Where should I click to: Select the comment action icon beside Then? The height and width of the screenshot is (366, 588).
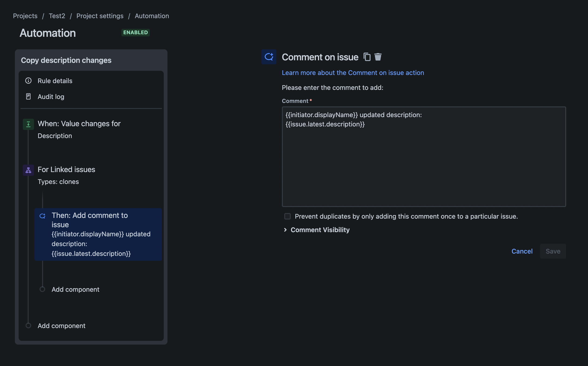[43, 216]
